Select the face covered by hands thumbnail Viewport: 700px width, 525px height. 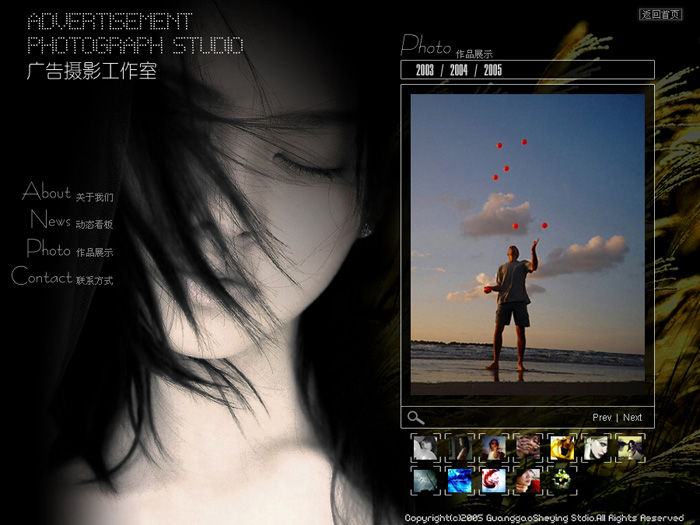[x=528, y=448]
